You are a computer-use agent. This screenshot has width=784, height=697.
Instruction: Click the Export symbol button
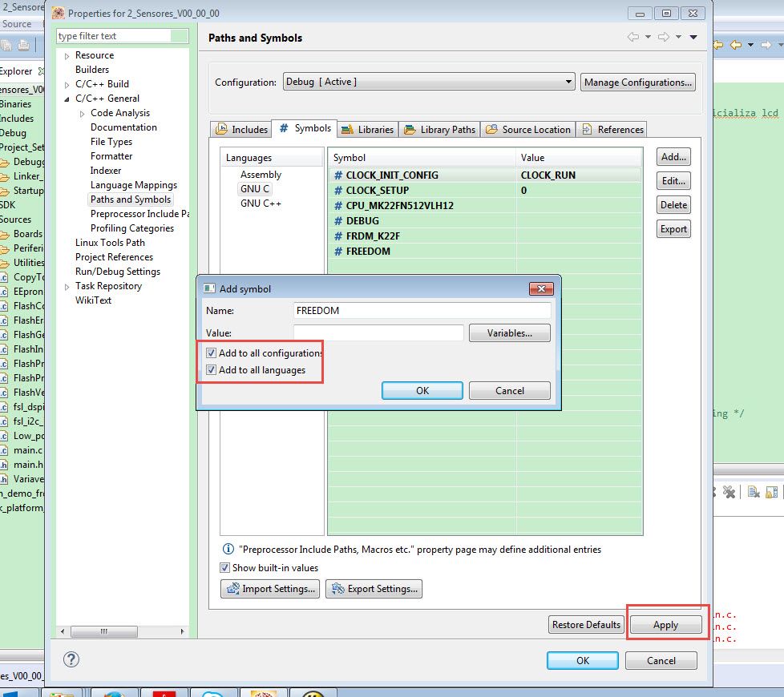(x=673, y=229)
